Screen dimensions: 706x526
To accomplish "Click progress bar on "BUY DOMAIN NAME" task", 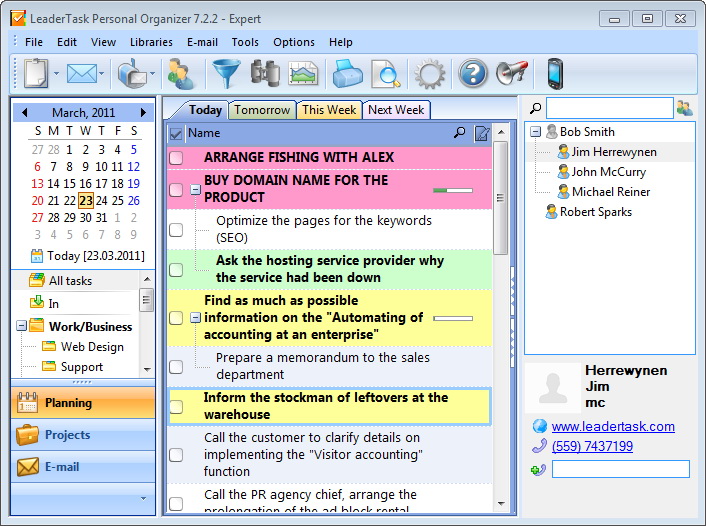I will tap(453, 189).
